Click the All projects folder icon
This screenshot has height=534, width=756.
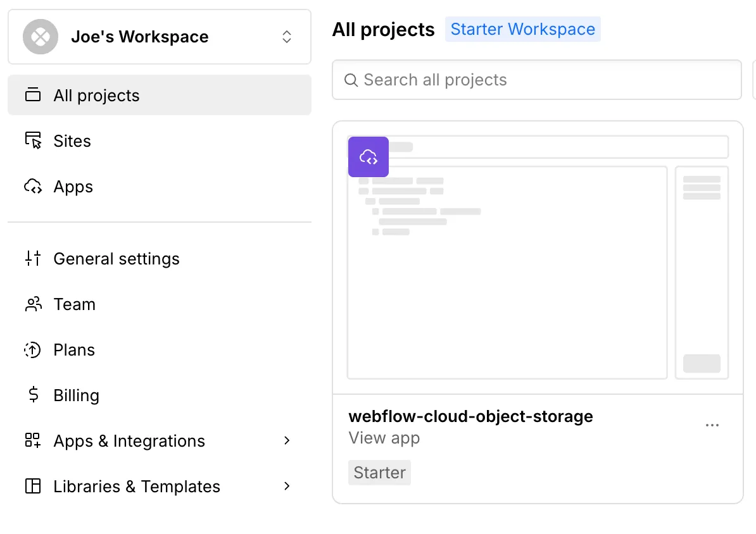click(x=33, y=95)
